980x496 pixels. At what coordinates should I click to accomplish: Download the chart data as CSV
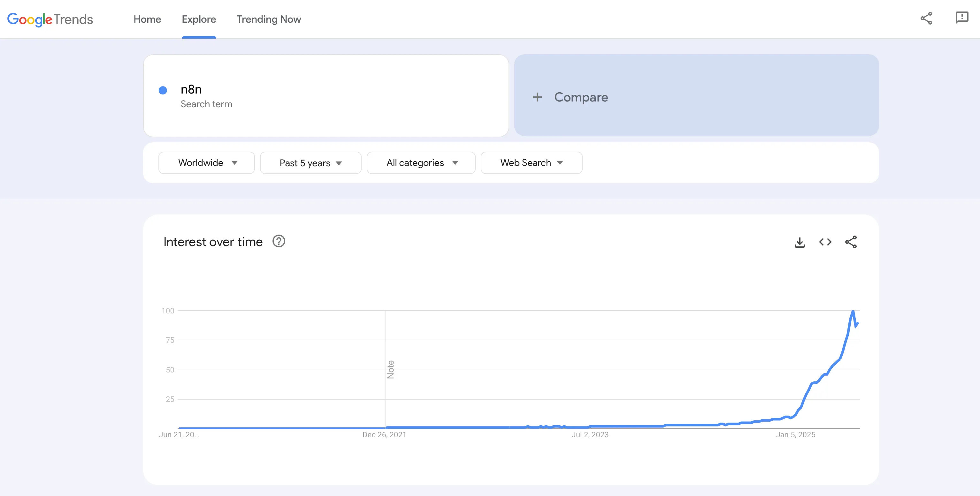[800, 242]
